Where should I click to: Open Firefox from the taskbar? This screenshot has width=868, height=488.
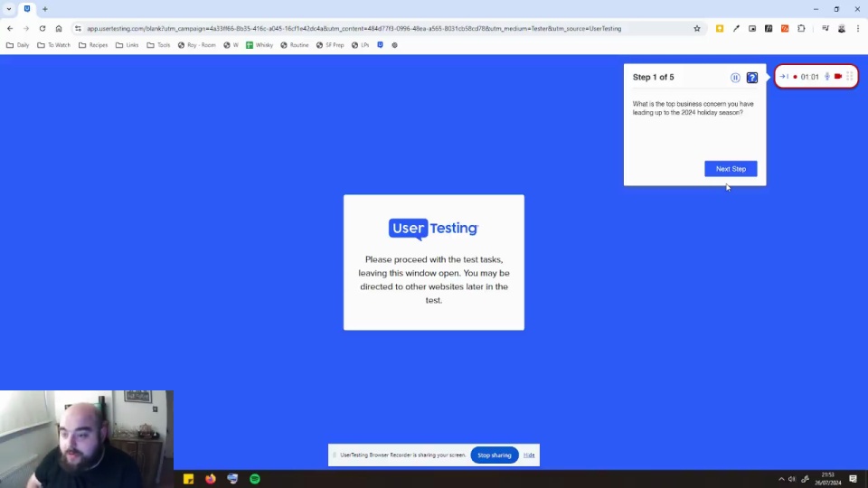click(x=211, y=479)
